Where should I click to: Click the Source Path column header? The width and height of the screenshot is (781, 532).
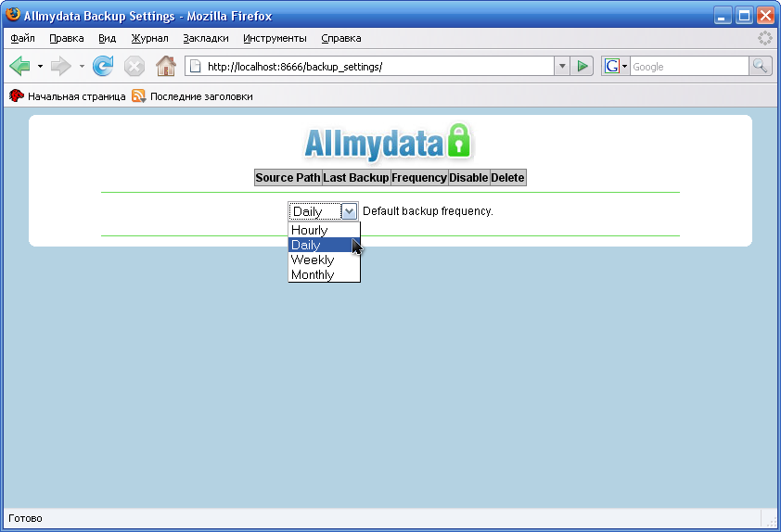[x=288, y=178]
